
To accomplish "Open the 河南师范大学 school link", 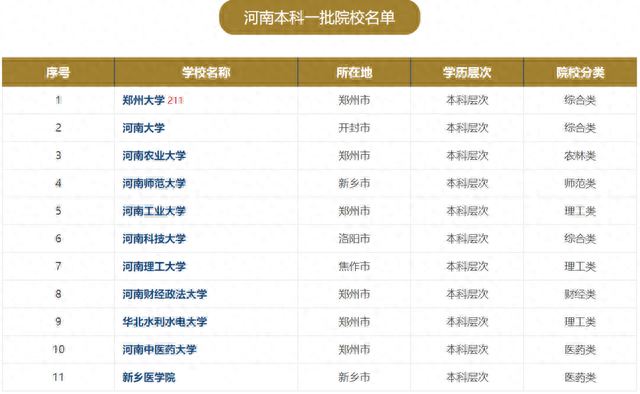I will [154, 183].
